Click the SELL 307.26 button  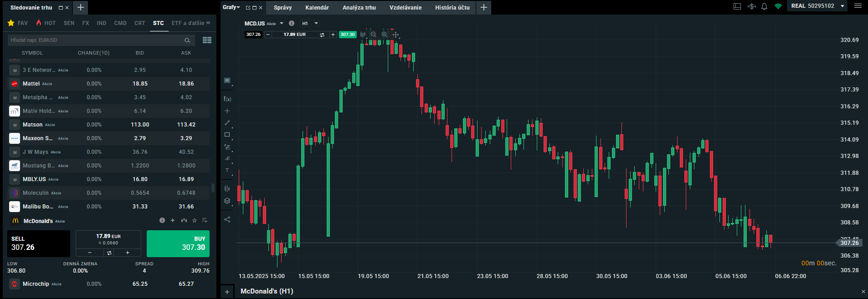(39, 243)
